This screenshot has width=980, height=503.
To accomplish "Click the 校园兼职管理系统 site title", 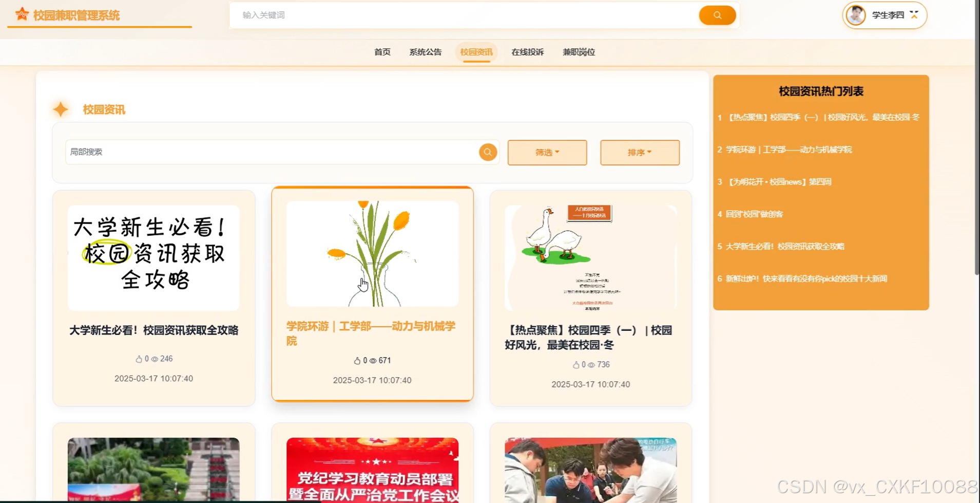I will [76, 15].
